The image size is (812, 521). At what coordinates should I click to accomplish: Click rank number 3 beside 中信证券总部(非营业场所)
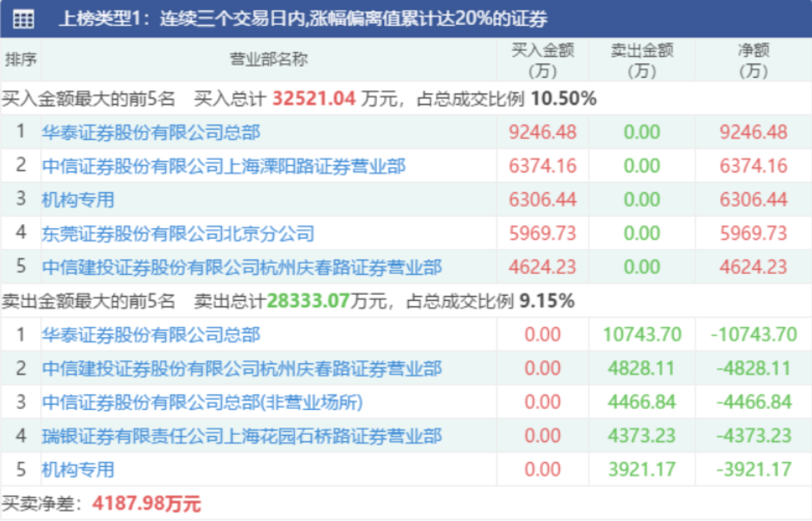pyautogui.click(x=21, y=401)
